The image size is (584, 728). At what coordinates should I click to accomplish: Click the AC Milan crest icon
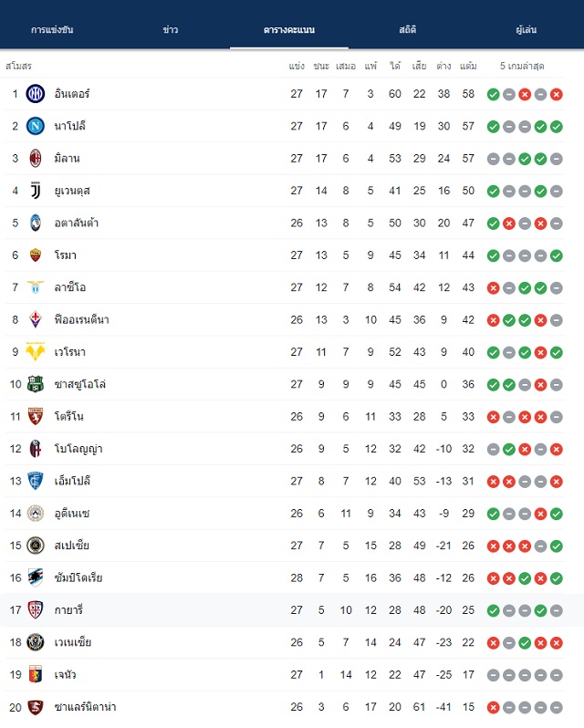[x=36, y=159]
